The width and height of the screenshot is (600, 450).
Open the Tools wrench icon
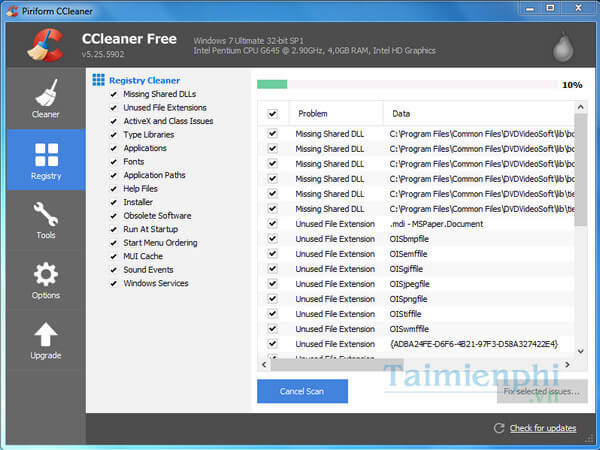point(46,214)
